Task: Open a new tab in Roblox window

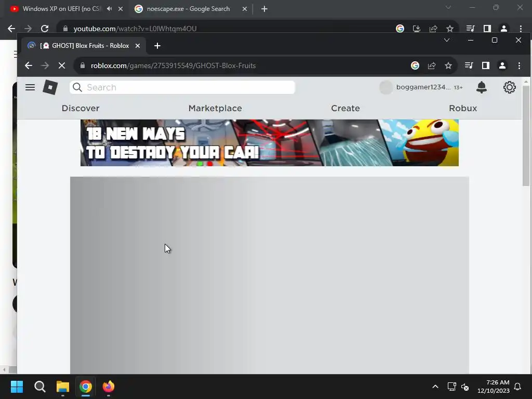Action: click(x=157, y=46)
